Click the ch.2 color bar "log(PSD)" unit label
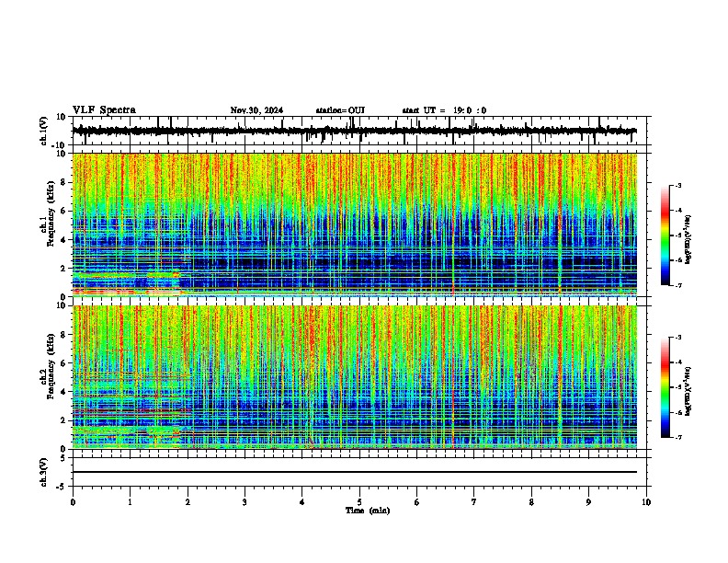This screenshot has height=563, width=728. tap(688, 391)
